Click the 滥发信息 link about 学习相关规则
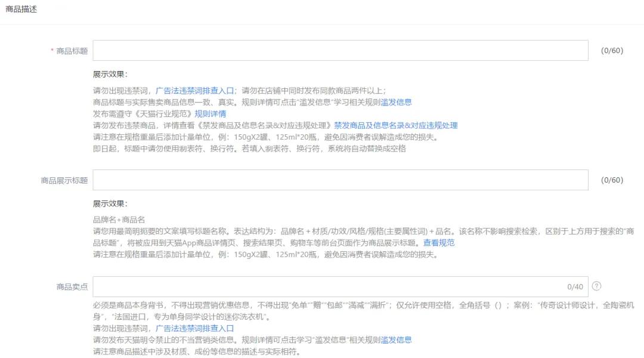This screenshot has width=644, height=358. coord(396,102)
